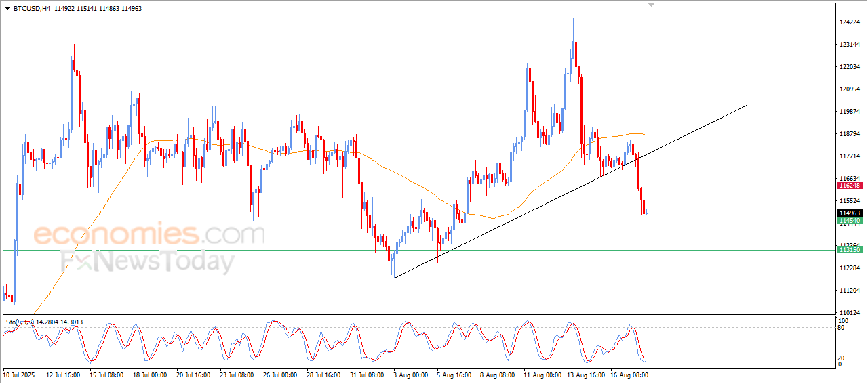Click the 111204 price scale value
This screenshot has height=384, width=868.
coord(850,291)
